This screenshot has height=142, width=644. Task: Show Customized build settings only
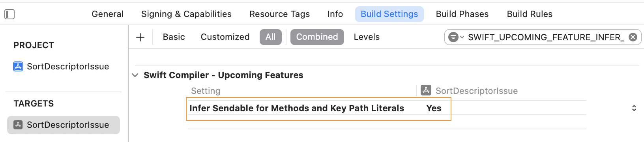coord(225,37)
